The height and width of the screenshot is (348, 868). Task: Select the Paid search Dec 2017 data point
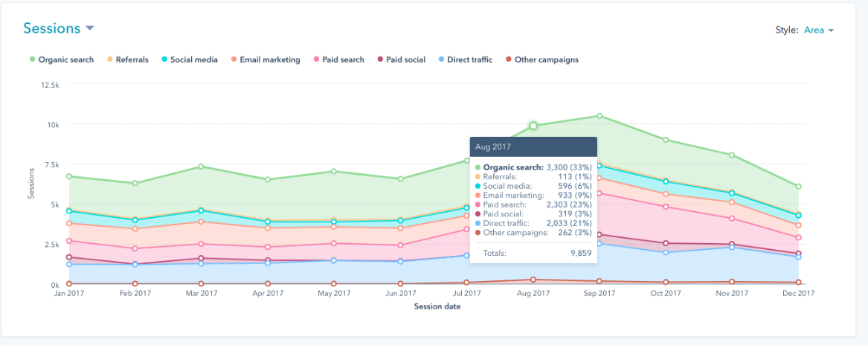798,238
